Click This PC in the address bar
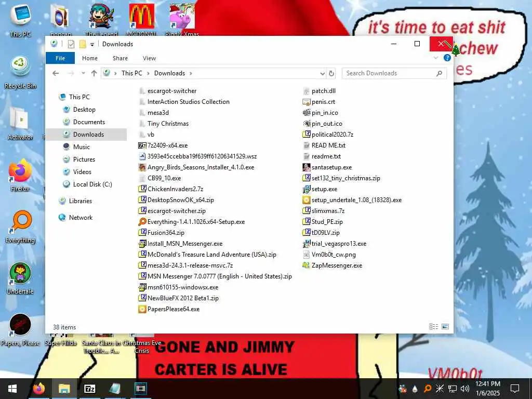The height and width of the screenshot is (399, 532). [x=131, y=73]
